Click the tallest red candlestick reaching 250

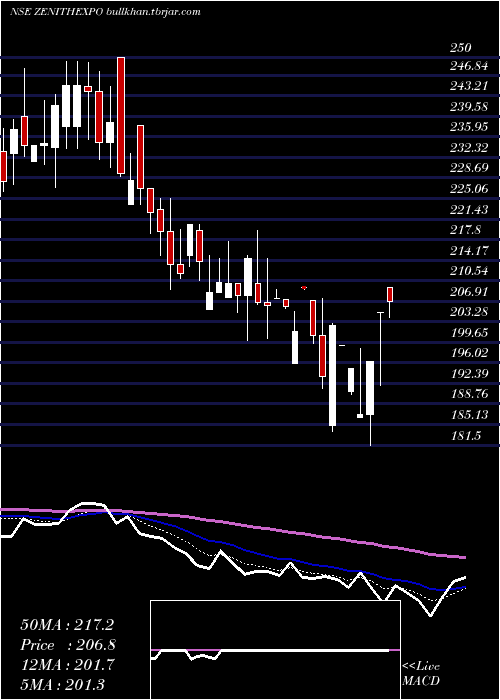pos(121,116)
